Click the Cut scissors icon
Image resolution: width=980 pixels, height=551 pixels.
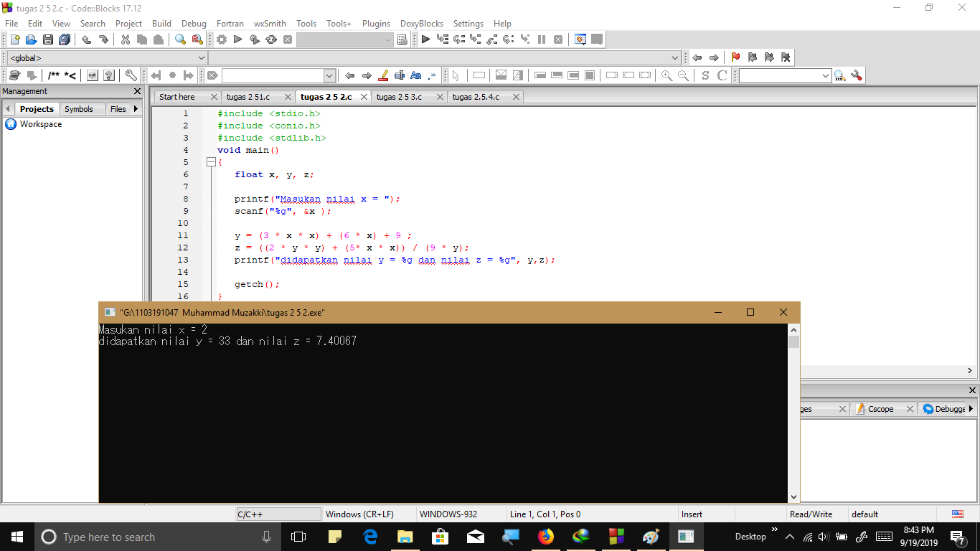(x=126, y=39)
